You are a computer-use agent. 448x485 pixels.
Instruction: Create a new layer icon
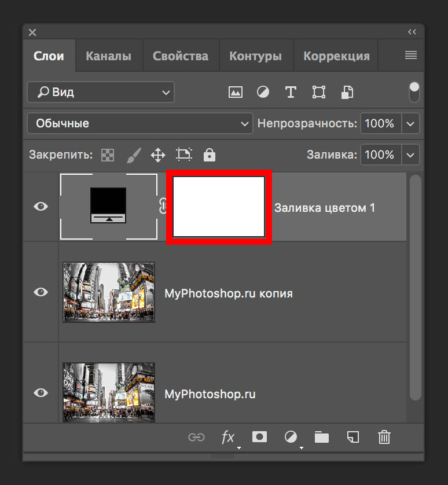(353, 437)
